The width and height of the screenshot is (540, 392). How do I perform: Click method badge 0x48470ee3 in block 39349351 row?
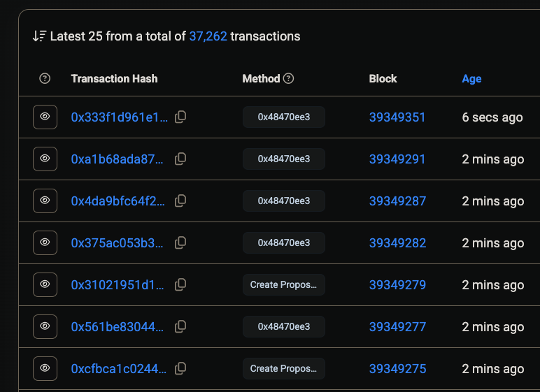[x=284, y=117]
